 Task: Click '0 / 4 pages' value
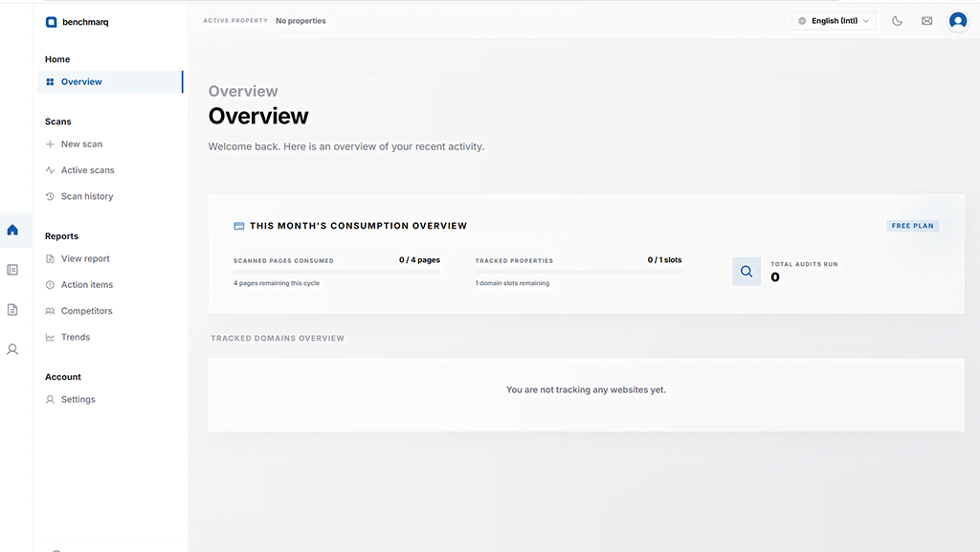coord(419,260)
